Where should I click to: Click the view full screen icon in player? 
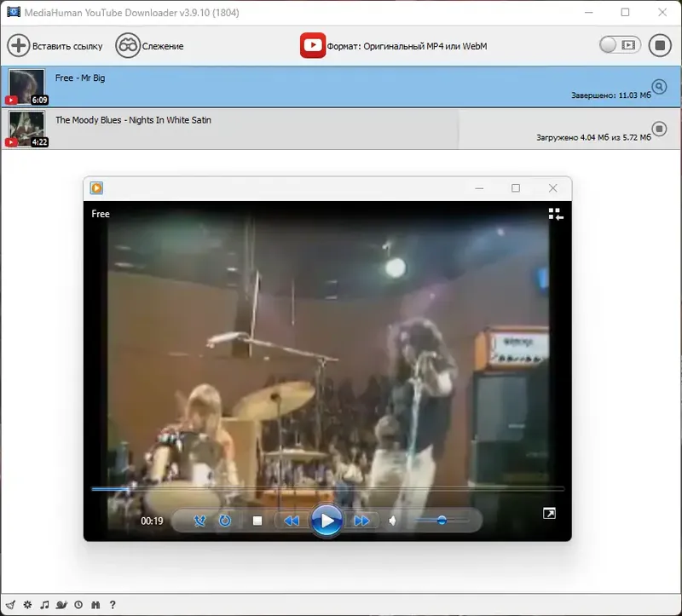(x=549, y=514)
